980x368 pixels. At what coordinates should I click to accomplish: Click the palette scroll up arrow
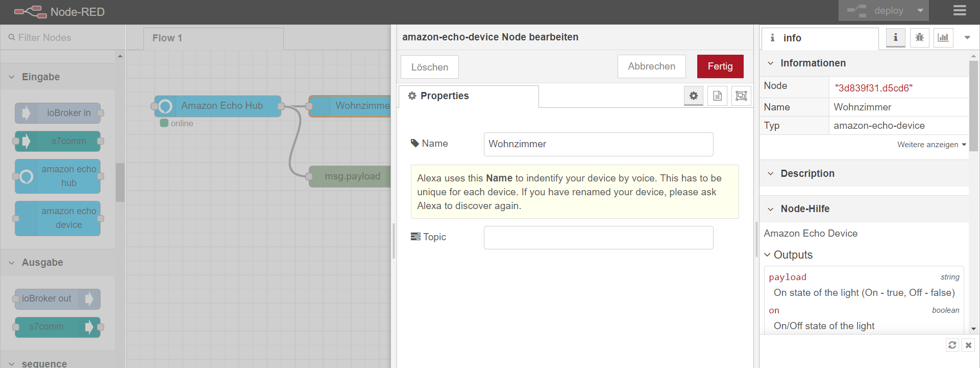[120, 56]
